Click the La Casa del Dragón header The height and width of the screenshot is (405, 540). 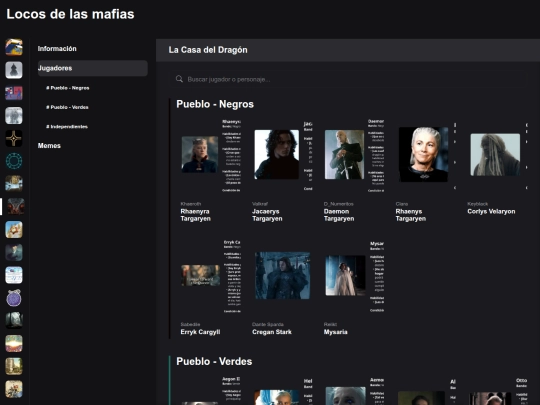tap(208, 50)
